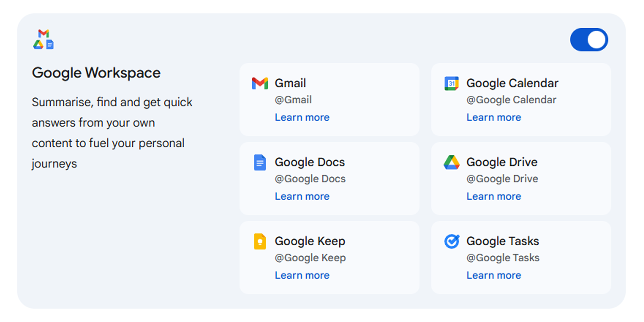
Task: Click the @Google Calendar handle text
Action: click(x=511, y=100)
